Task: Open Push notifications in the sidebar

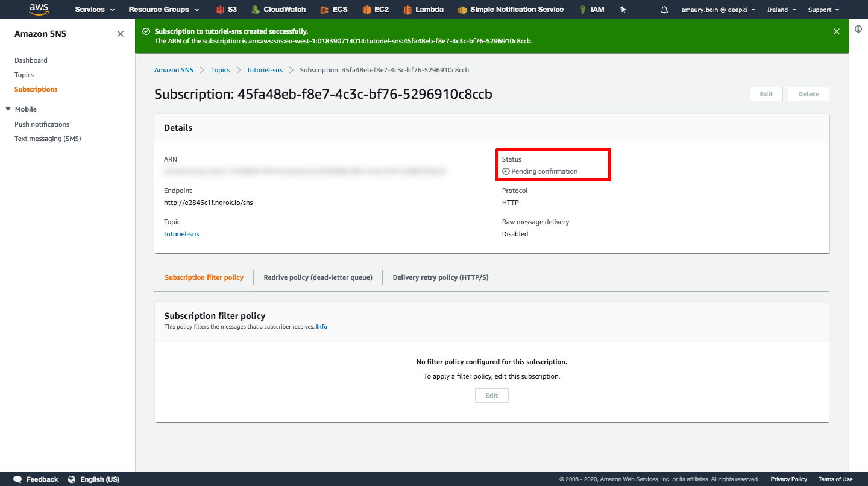Action: point(42,124)
